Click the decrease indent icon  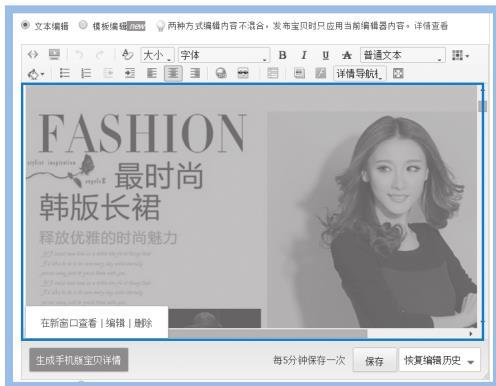coord(108,73)
